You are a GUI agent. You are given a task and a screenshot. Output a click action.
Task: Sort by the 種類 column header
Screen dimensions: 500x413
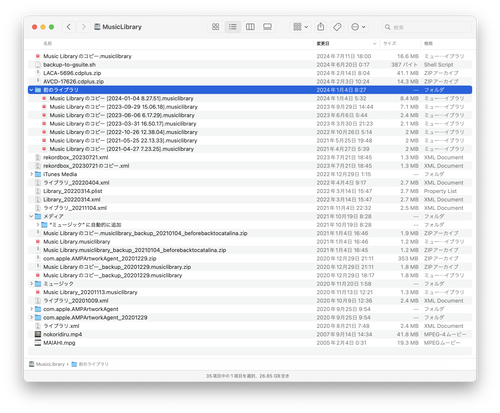428,43
